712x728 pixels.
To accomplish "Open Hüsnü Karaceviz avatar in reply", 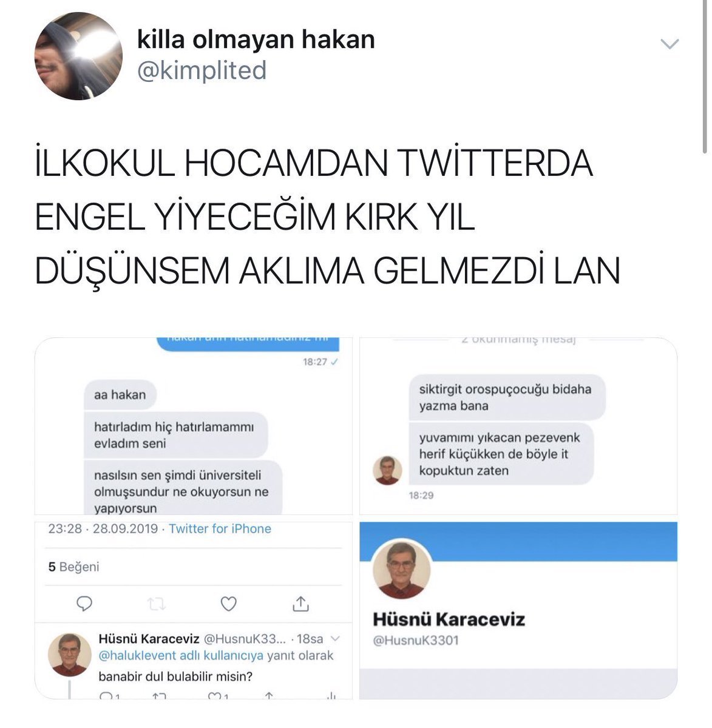I will 70,655.
